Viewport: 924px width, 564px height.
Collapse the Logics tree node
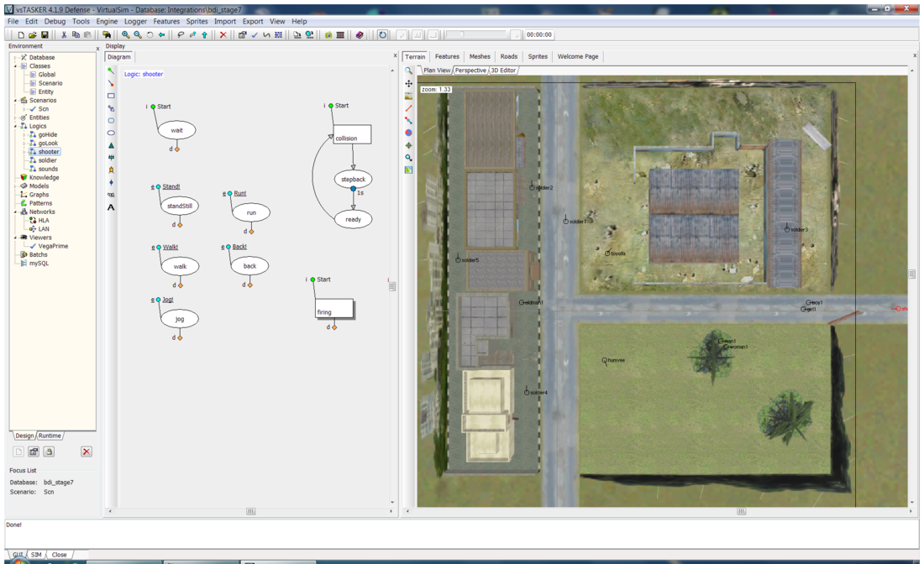point(15,126)
